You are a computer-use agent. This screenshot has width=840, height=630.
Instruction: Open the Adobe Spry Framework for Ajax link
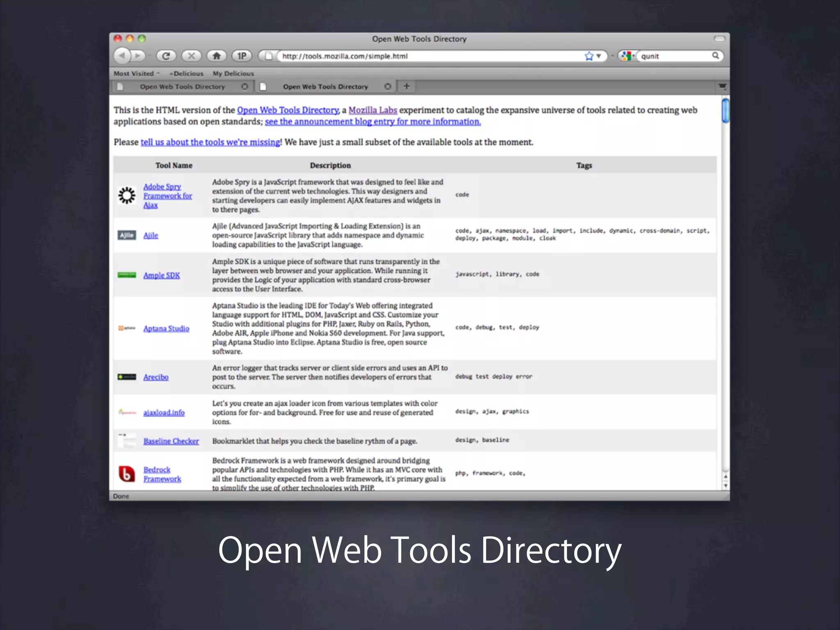click(167, 196)
